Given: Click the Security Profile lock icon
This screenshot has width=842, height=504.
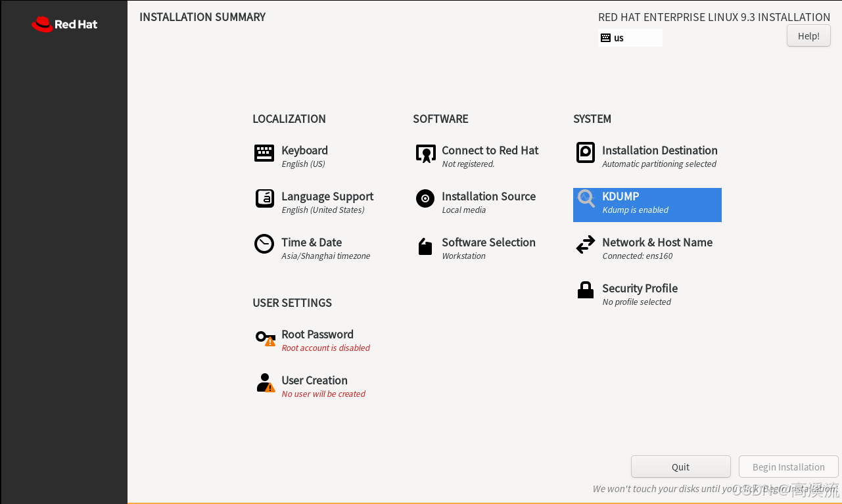Looking at the screenshot, I should (x=585, y=290).
